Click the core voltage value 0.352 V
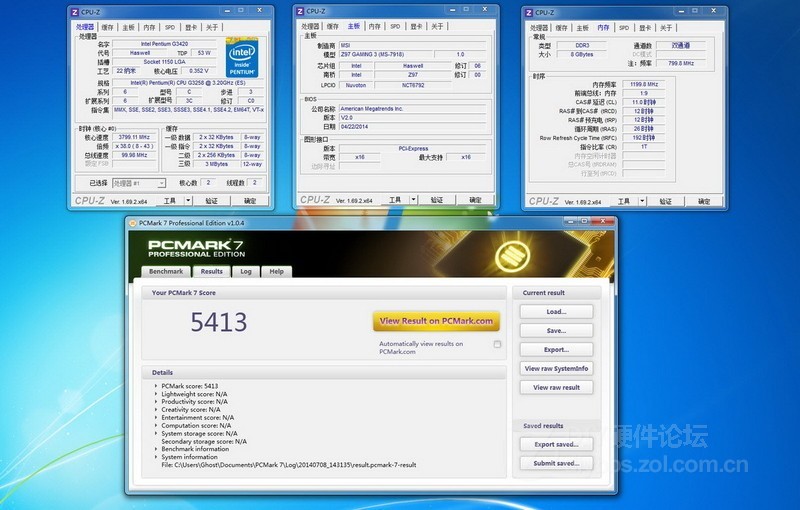This screenshot has width=800, height=510. pos(198,71)
